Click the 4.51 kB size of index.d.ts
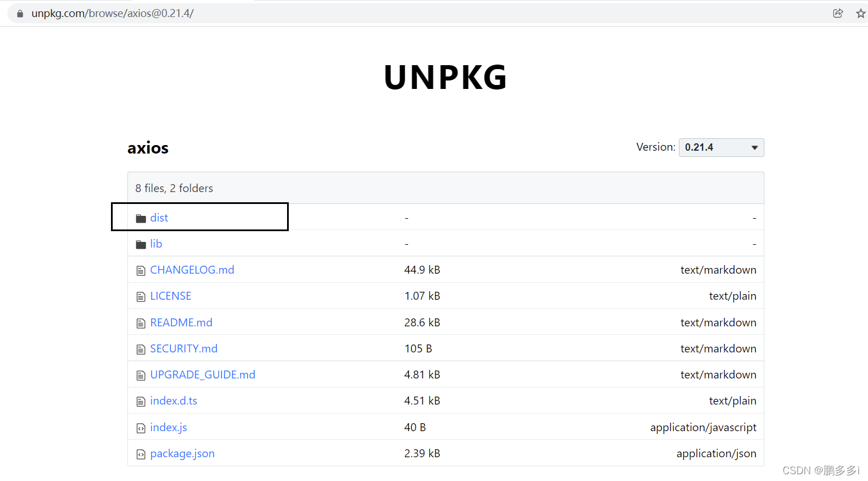The width and height of the screenshot is (868, 481). point(422,401)
